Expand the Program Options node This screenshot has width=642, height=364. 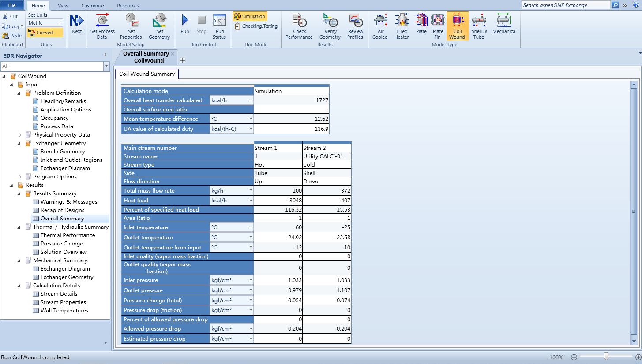point(20,177)
